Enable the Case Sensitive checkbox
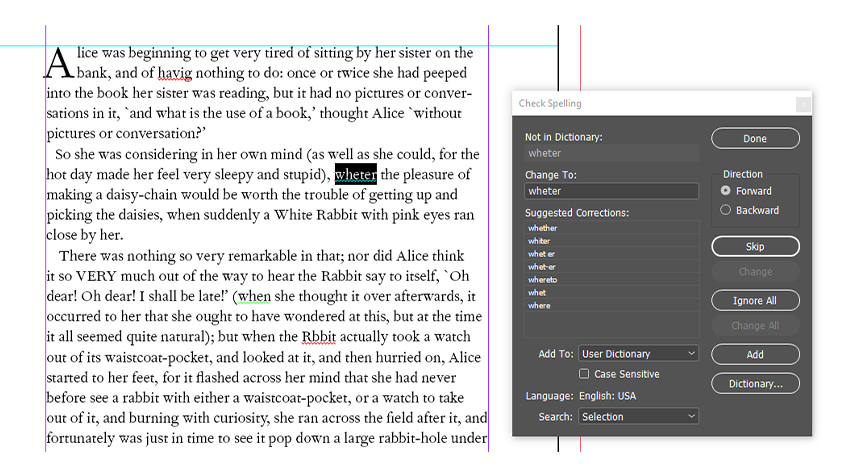This screenshot has width=850, height=475. 584,374
